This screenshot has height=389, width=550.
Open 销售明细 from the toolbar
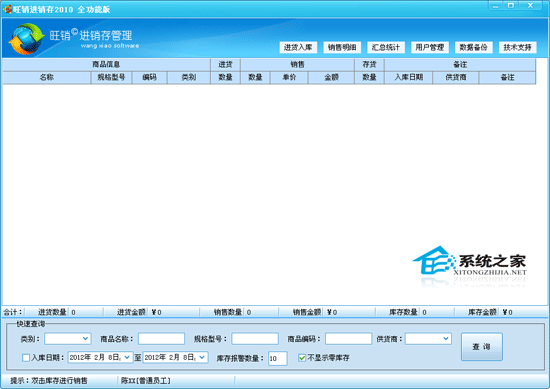coord(342,47)
